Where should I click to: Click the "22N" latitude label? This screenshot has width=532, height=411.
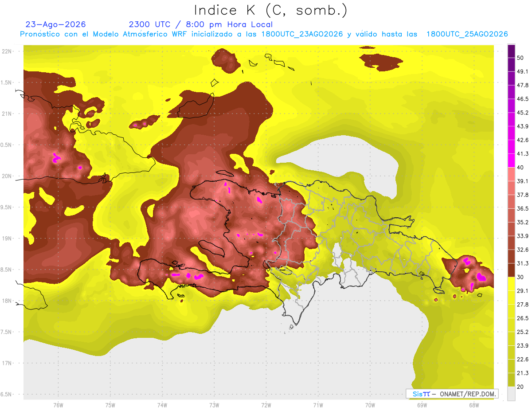tap(7, 51)
